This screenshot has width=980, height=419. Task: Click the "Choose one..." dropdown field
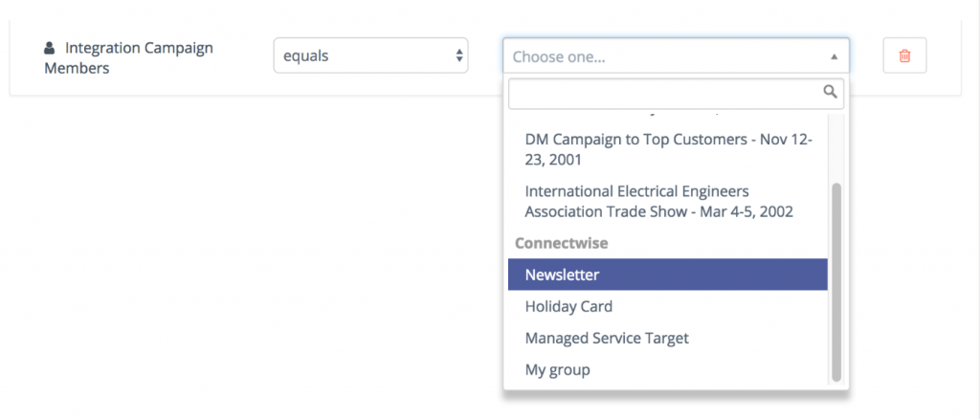(x=670, y=56)
